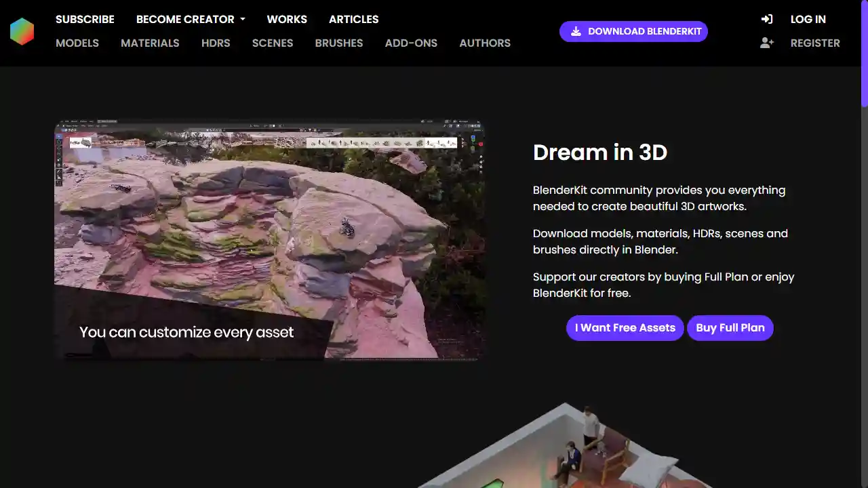Go to the BRUSHES listing

(x=338, y=43)
